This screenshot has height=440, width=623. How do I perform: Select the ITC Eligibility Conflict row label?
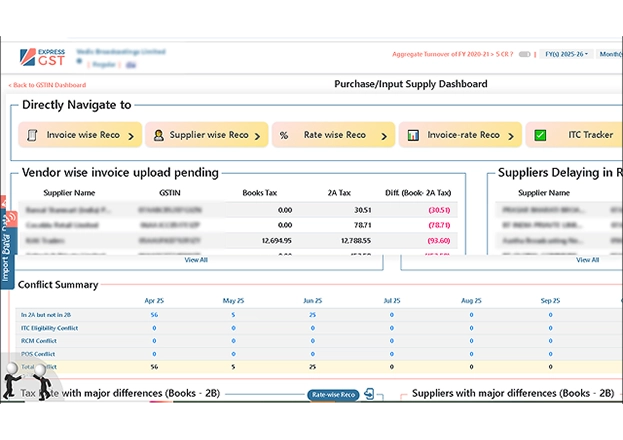(x=50, y=328)
